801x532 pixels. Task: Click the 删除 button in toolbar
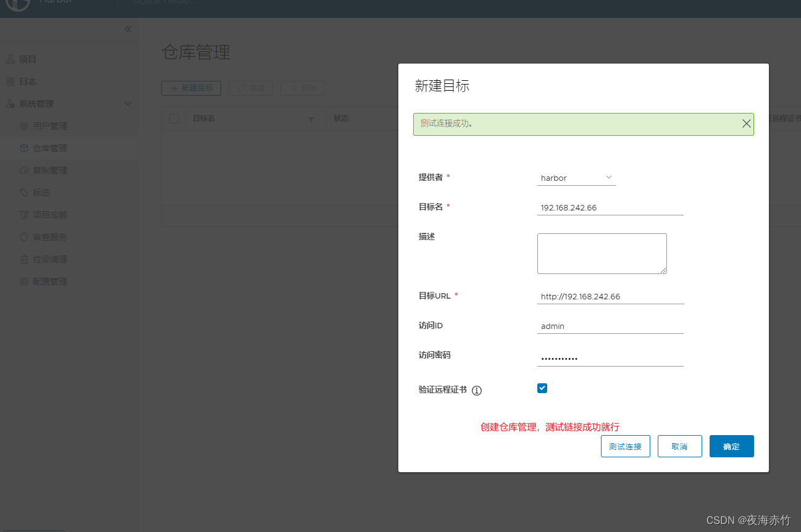(x=303, y=88)
